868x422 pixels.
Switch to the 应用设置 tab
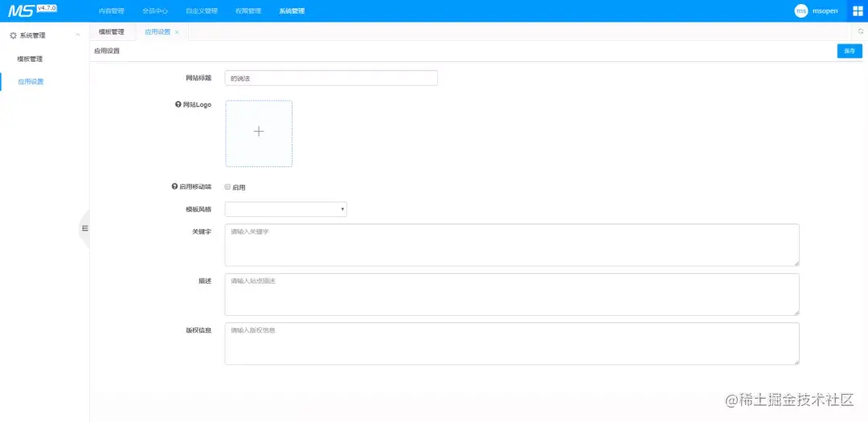tap(158, 32)
